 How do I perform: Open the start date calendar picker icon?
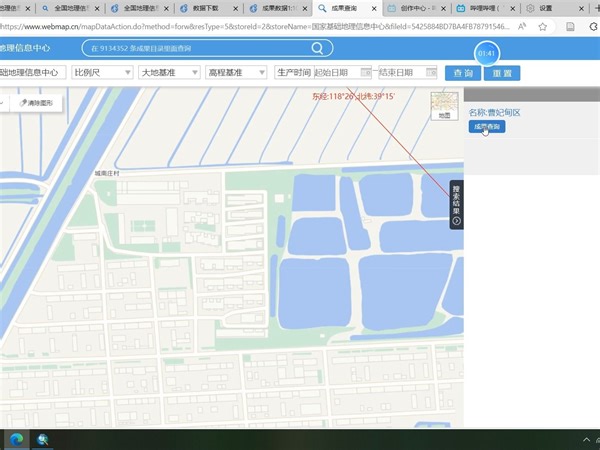366,72
